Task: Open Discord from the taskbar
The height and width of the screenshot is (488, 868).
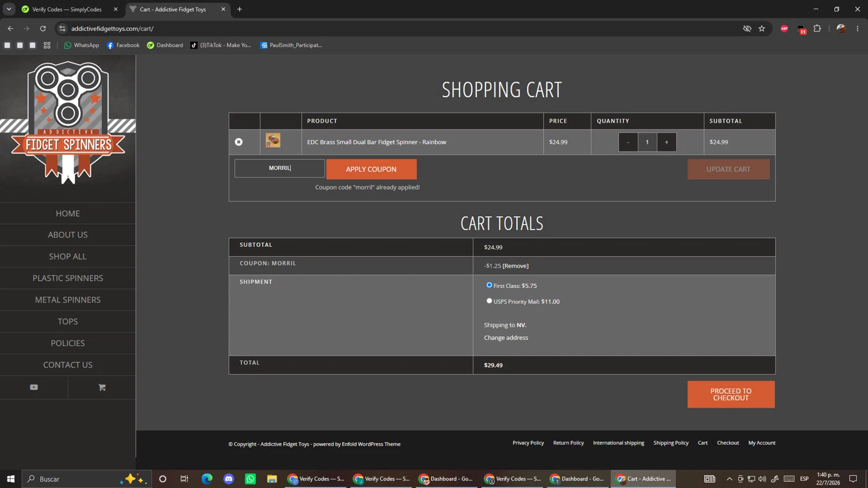Action: [x=229, y=479]
